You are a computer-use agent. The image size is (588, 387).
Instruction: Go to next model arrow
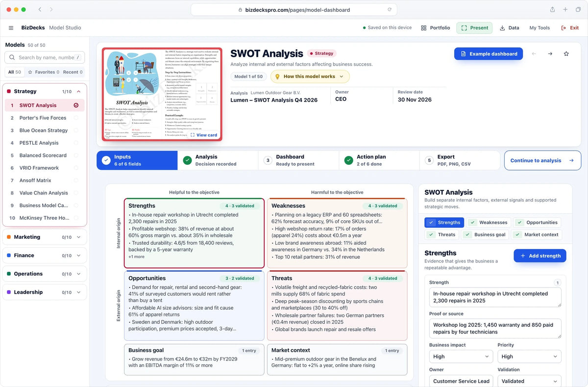[550, 54]
